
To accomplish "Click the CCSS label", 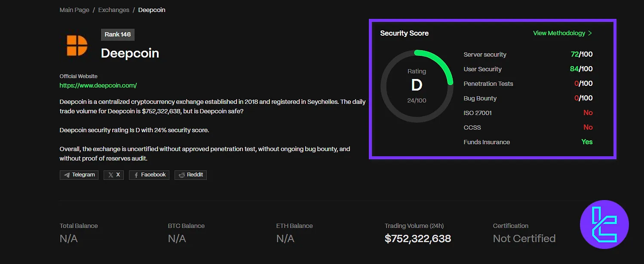I will pos(472,127).
